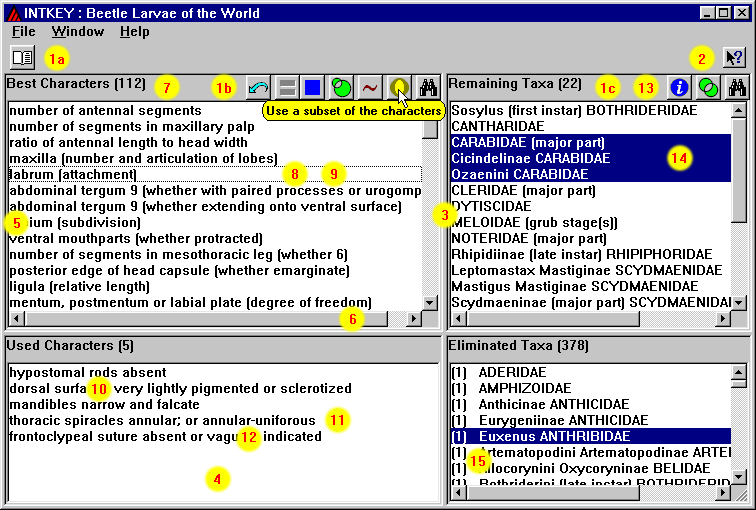Click up arrow of Eliminated Taxa scrollbar
The height and width of the screenshot is (510, 756).
739,372
